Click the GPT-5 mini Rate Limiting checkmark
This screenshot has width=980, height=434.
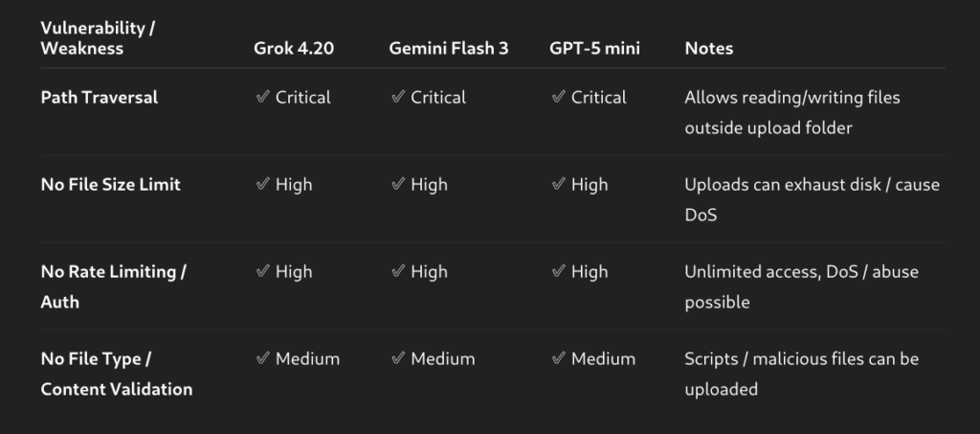[558, 272]
